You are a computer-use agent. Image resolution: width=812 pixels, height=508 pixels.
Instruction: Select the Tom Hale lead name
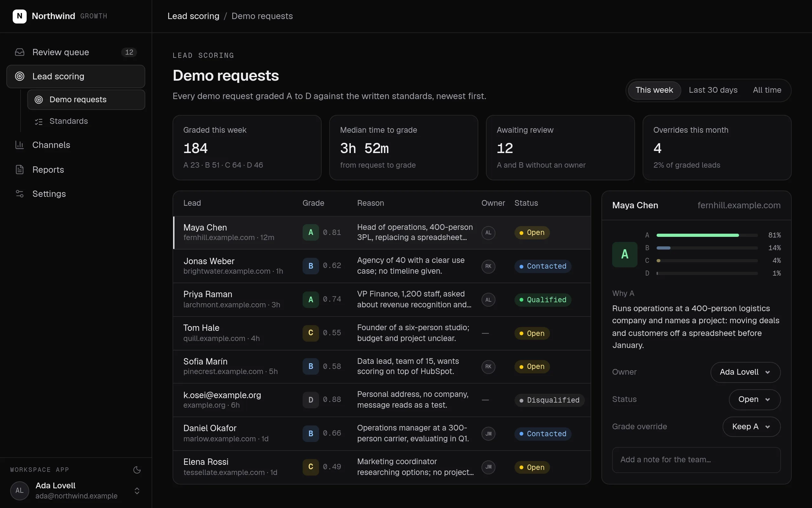point(201,328)
